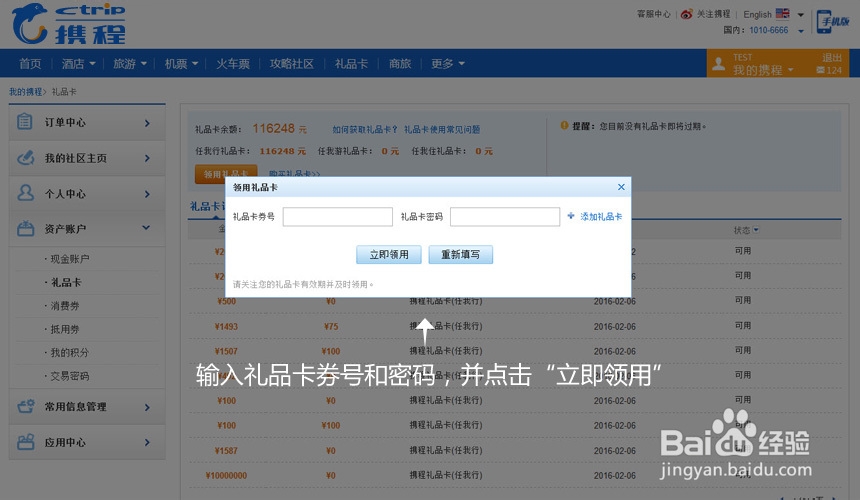
Task: Click the plus icon beside 添加礼品卡
Action: (x=570, y=216)
